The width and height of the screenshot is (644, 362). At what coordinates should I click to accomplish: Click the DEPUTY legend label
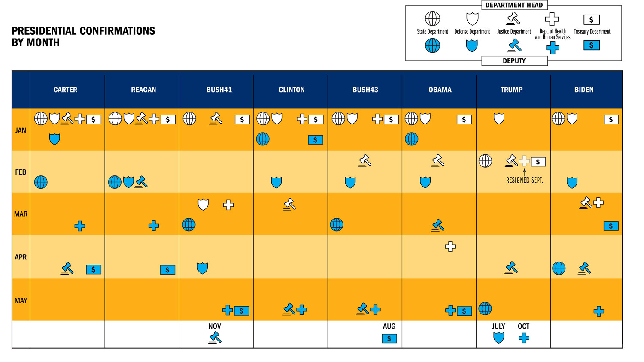tap(514, 61)
